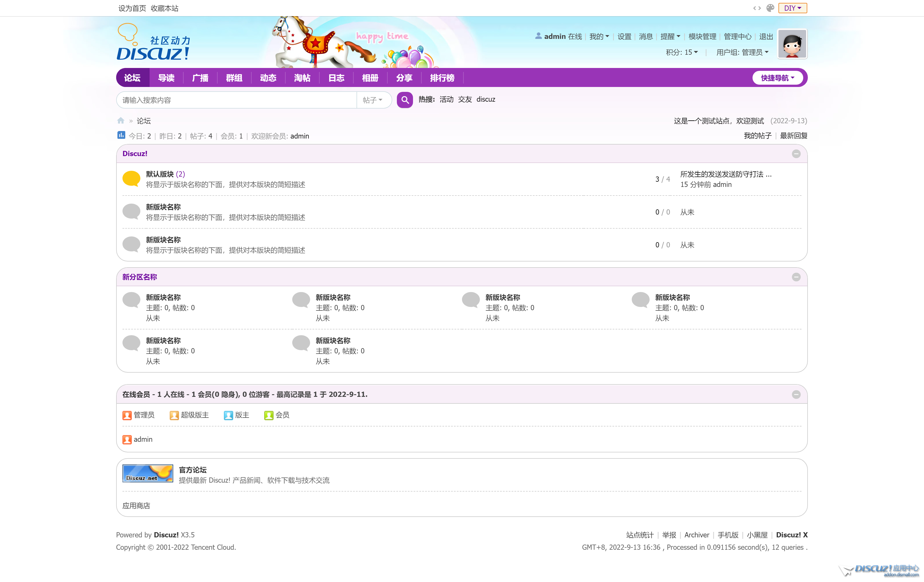
Task: Click the home breadcrumb icon
Action: pyautogui.click(x=120, y=121)
